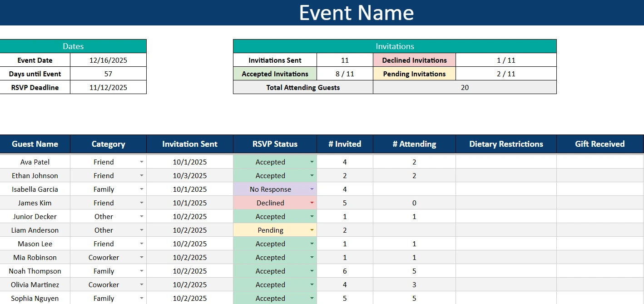This screenshot has height=304, width=644.
Task: Open Category dropdown for Noah Thompson
Action: 141,271
